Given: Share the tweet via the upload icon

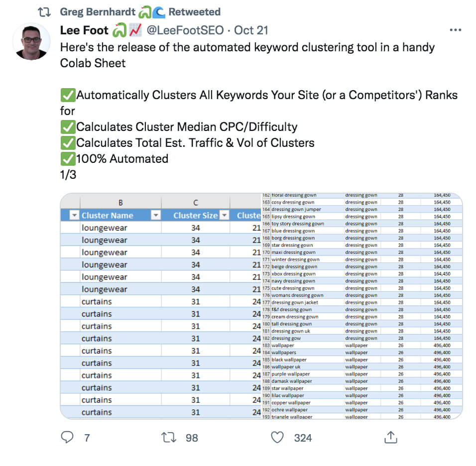Looking at the screenshot, I should (390, 438).
